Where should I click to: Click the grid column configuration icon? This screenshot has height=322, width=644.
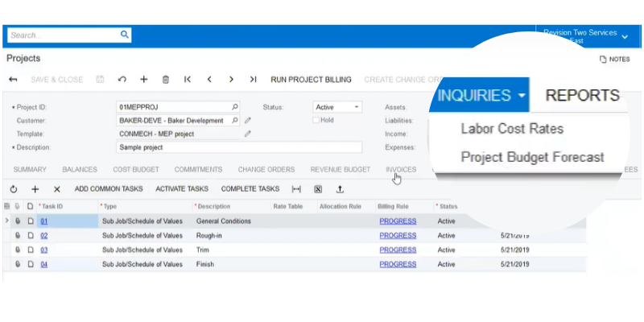7,207
